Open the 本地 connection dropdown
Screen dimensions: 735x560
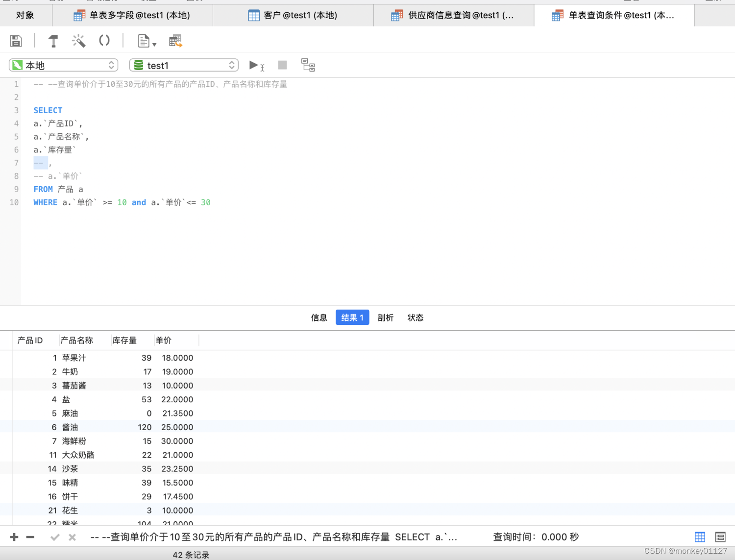(x=64, y=65)
